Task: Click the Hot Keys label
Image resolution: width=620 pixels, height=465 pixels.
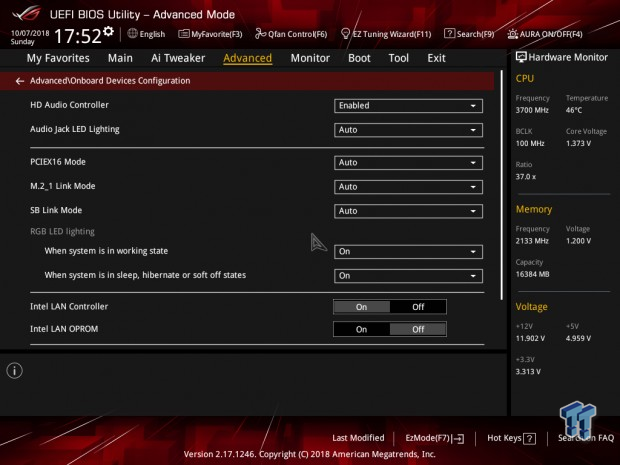Action: click(x=504, y=438)
